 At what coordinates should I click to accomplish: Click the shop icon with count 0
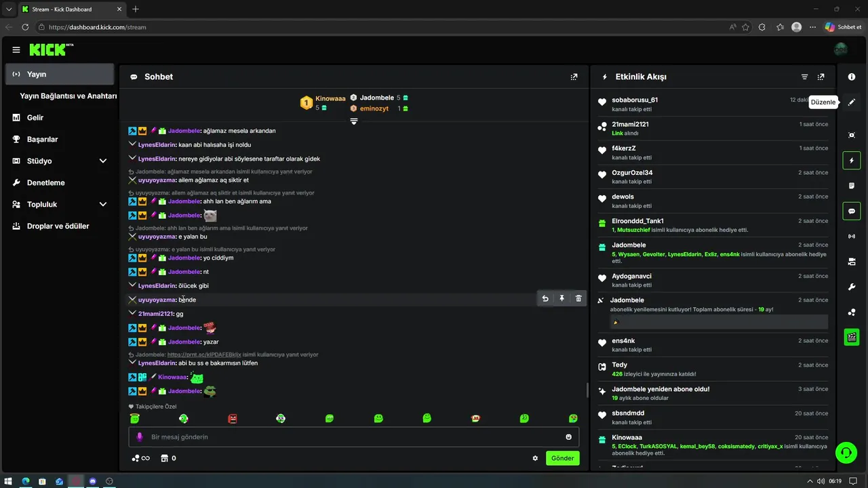(168, 458)
